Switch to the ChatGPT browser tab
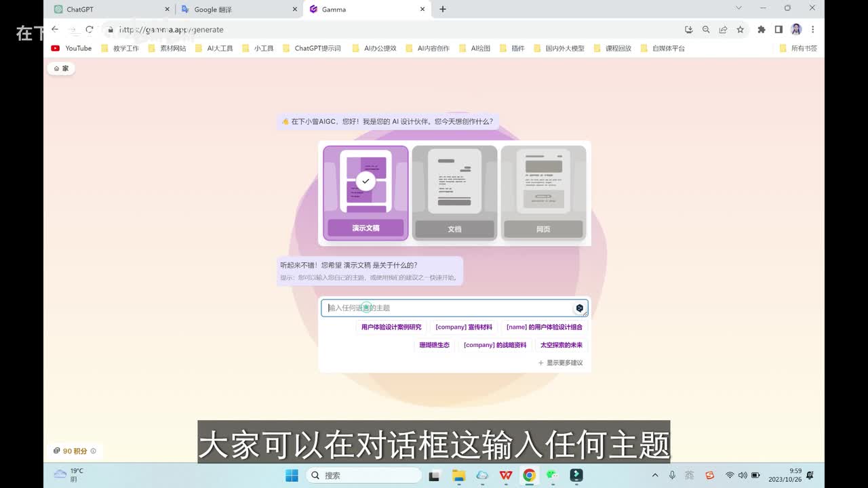 click(x=108, y=9)
